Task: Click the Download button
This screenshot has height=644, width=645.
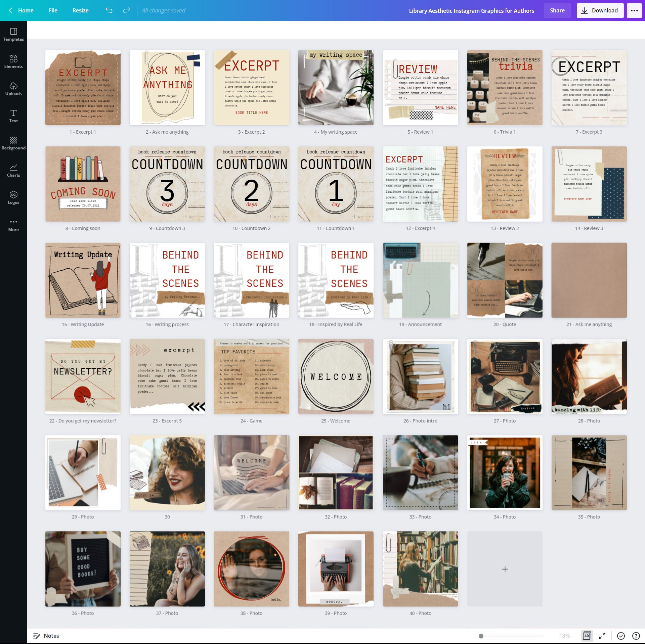Action: point(600,10)
